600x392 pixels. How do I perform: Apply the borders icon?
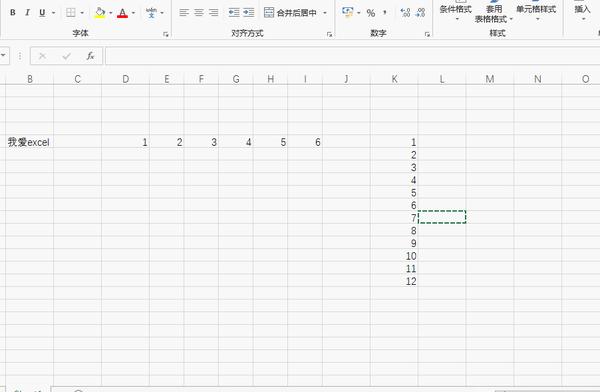coord(71,13)
